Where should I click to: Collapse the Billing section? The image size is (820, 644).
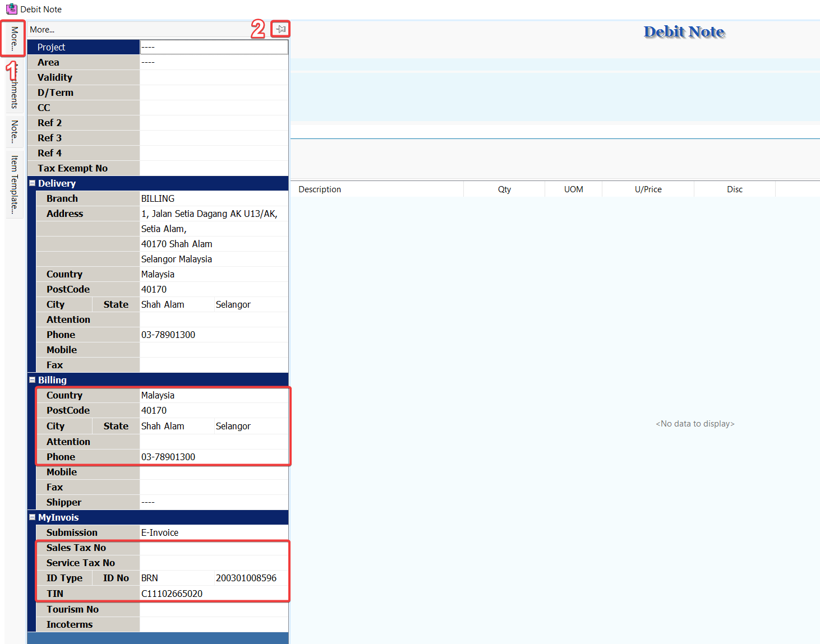pos(33,380)
